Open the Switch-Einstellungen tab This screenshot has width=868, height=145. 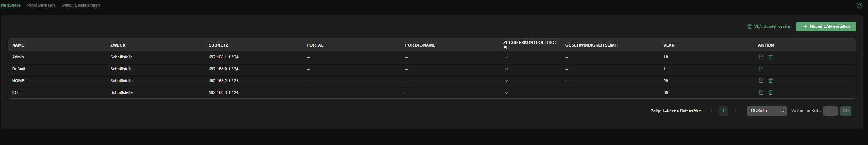(x=80, y=6)
